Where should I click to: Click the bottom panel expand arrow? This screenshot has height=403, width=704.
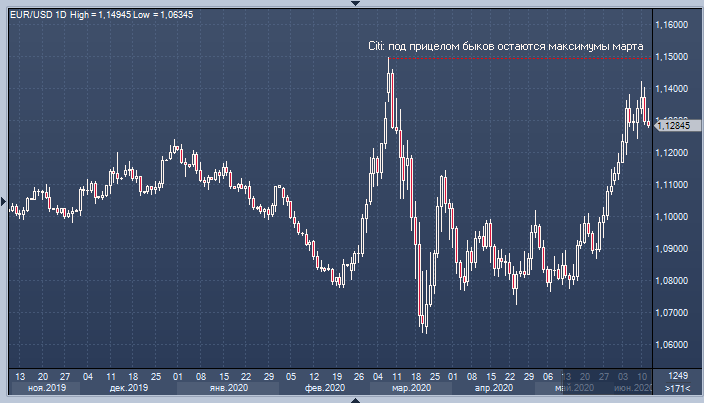click(x=352, y=399)
